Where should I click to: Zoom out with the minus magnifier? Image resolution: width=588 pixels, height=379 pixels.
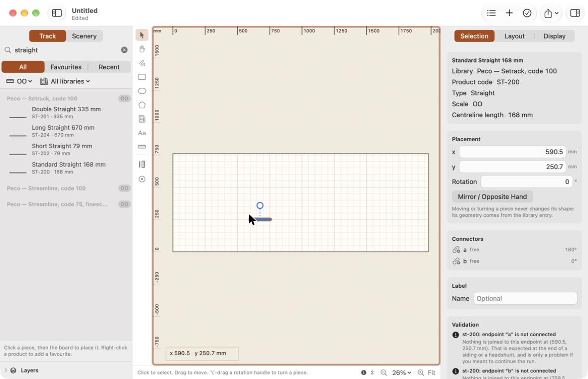(x=384, y=373)
